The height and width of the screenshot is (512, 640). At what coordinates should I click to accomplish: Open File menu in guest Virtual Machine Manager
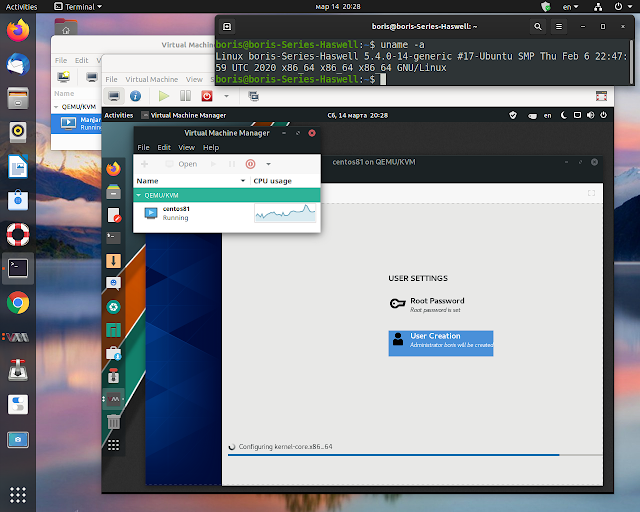coord(143,147)
